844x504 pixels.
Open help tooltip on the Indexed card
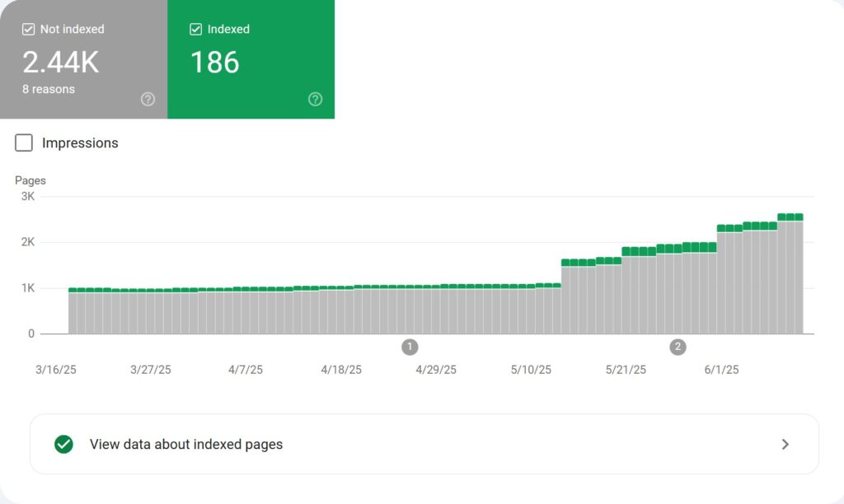click(x=315, y=99)
